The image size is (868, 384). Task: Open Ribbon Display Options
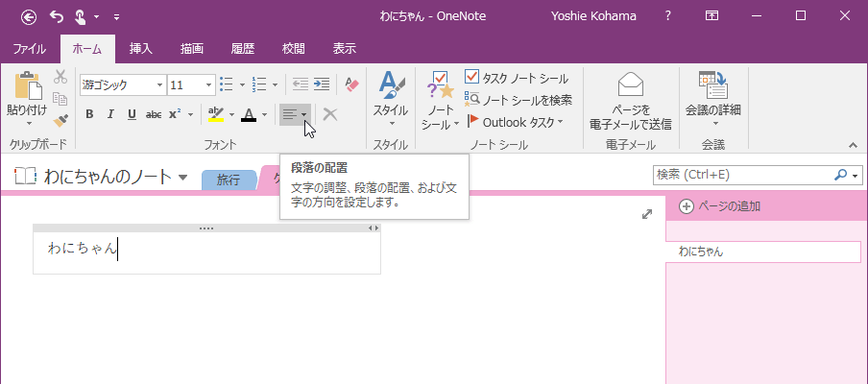711,16
